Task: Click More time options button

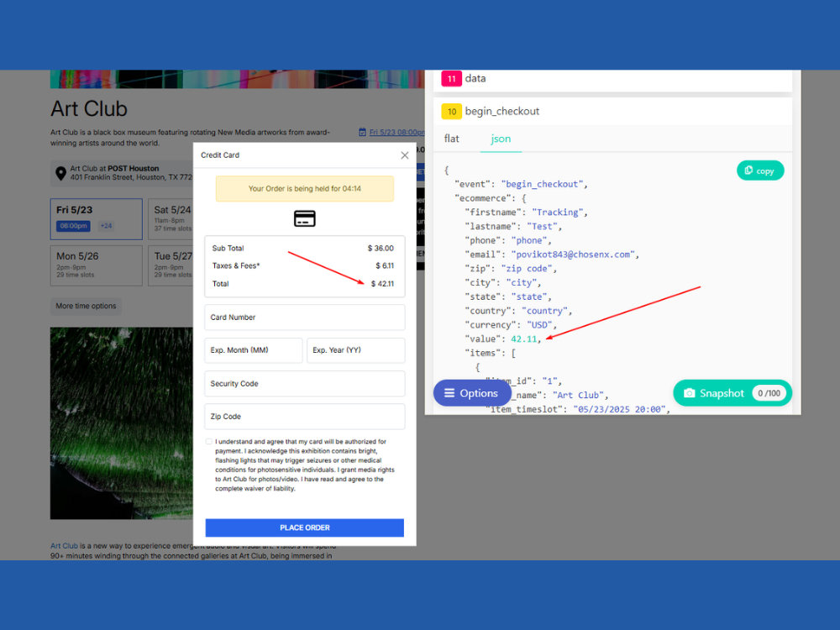Action: point(86,306)
